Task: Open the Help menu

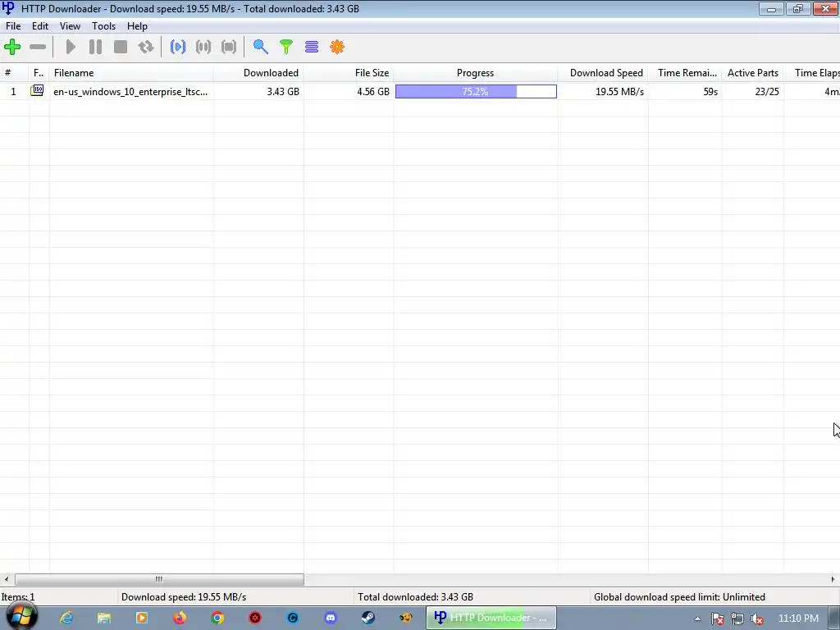Action: coord(137,25)
